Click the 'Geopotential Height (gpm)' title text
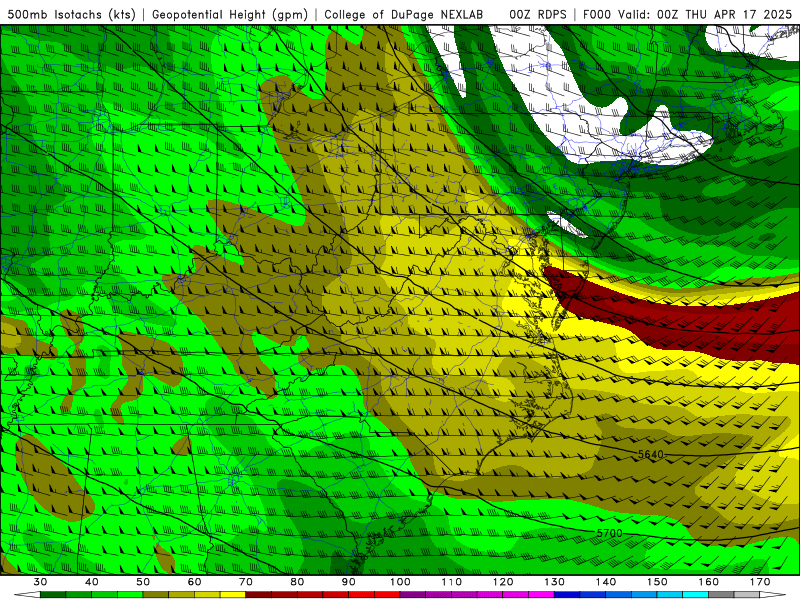Image resolution: width=800 pixels, height=600 pixels. pyautogui.click(x=230, y=15)
